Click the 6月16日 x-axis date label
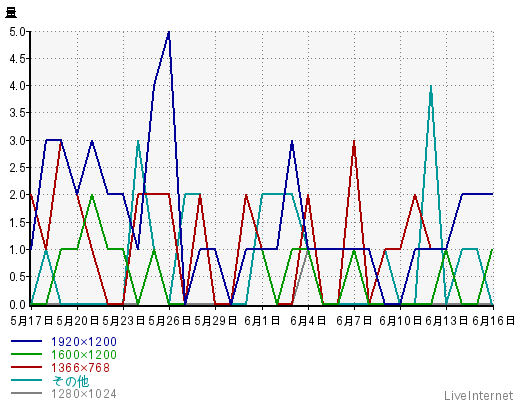 [x=493, y=321]
